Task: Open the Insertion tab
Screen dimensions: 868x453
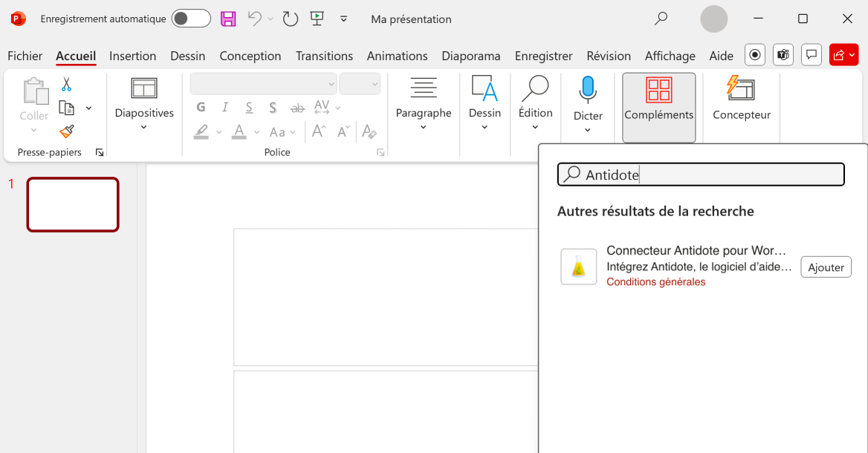Action: (132, 56)
